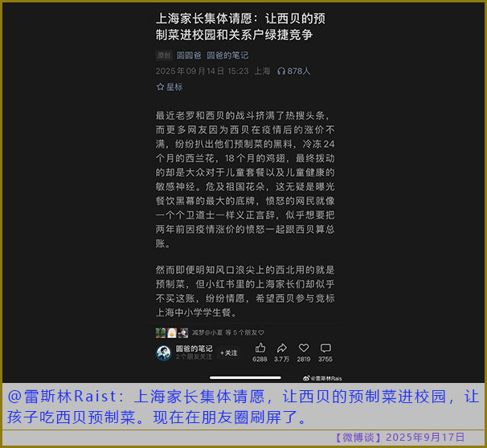Click the 圆爸的笔记 name in bottom bar

[x=194, y=348]
